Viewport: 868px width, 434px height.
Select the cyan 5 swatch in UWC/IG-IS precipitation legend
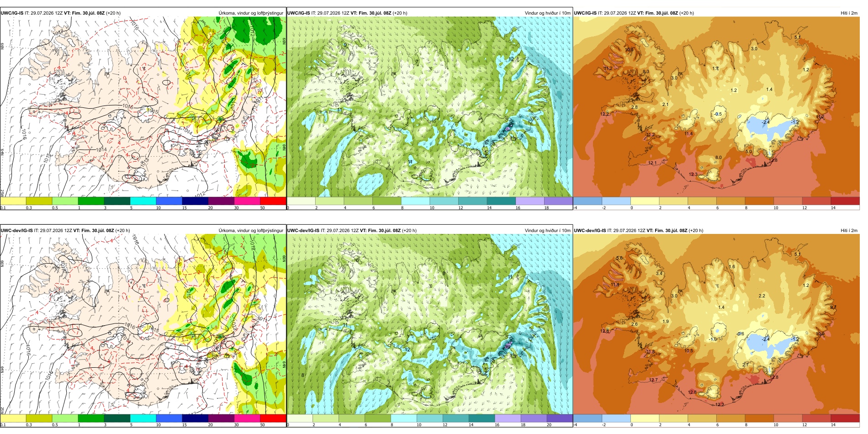143,201
